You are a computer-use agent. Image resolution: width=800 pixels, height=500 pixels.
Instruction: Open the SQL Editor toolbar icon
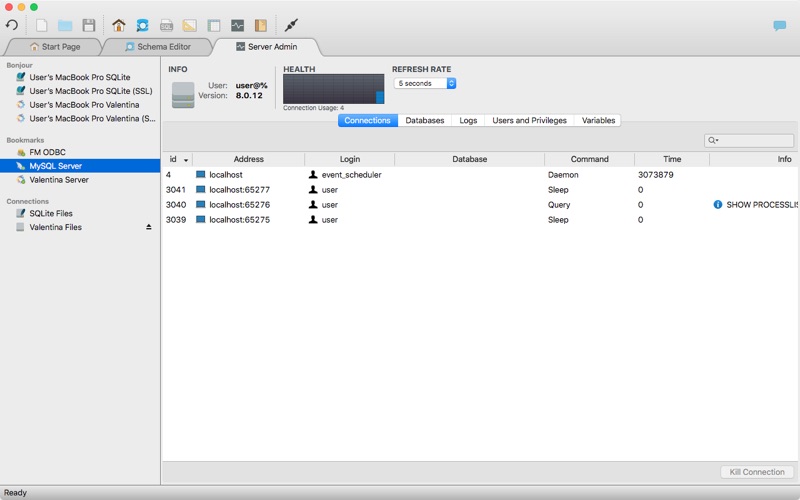pyautogui.click(x=167, y=25)
